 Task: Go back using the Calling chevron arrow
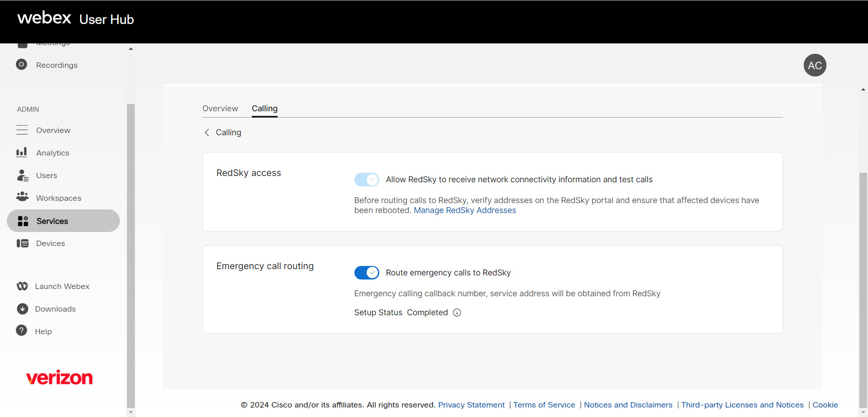(207, 133)
